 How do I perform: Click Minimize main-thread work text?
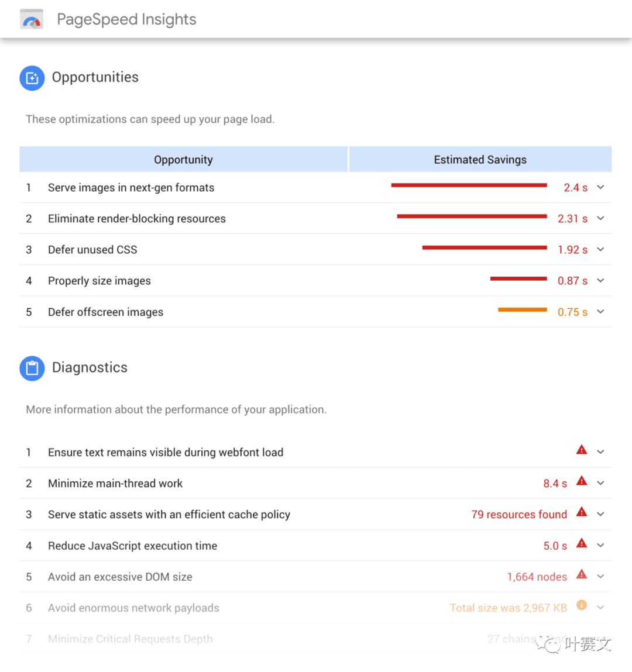click(115, 484)
